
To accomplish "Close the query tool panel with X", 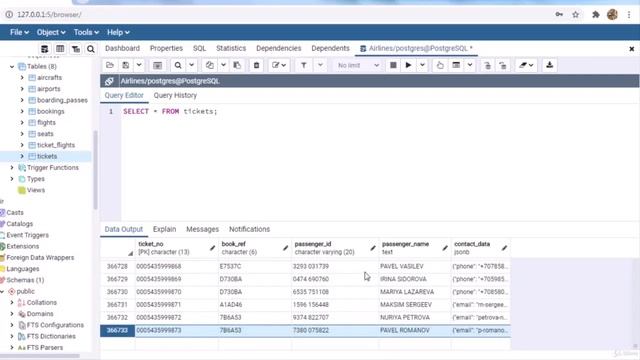I will point(631,49).
